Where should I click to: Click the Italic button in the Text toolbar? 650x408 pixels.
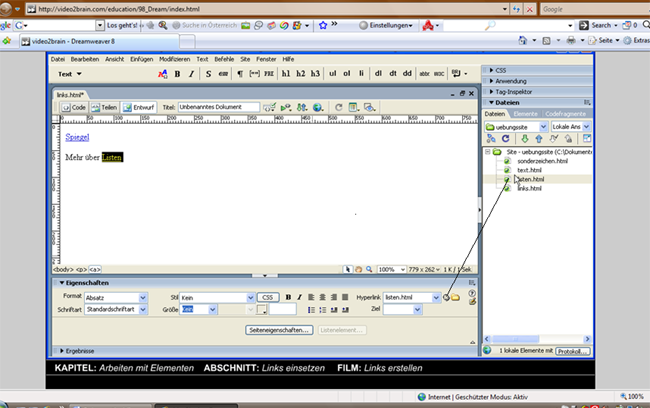[x=191, y=74]
